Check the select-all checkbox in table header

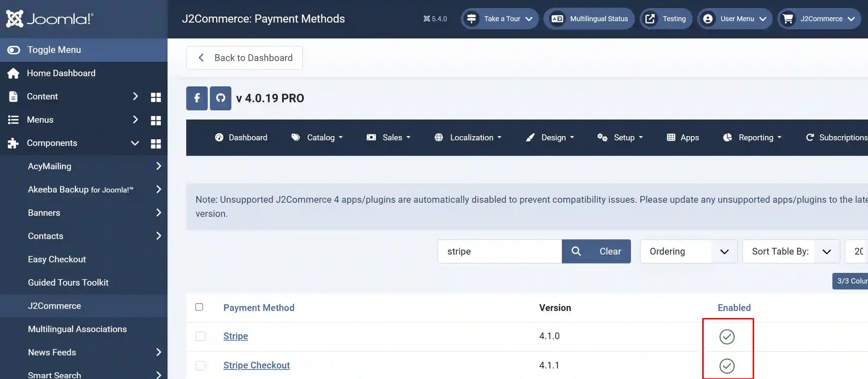pyautogui.click(x=199, y=307)
